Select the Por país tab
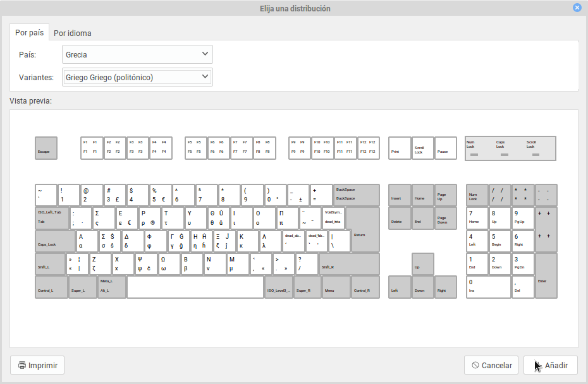The image size is (588, 384). 29,33
